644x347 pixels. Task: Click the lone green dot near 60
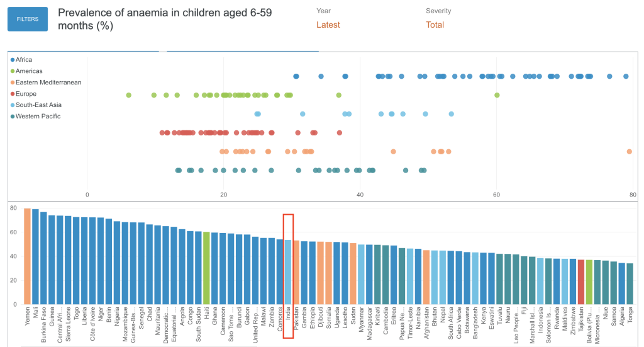[x=497, y=95]
